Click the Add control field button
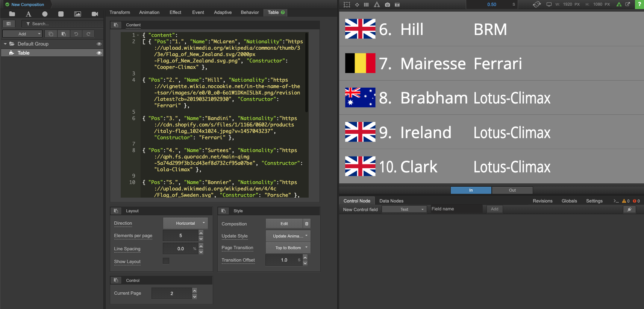 [494, 209]
